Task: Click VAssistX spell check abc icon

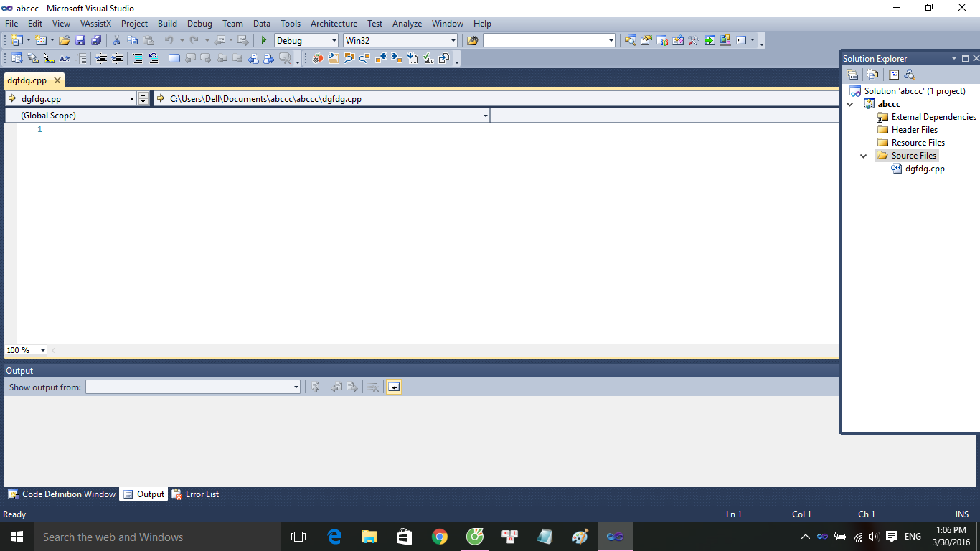Action: (x=428, y=59)
